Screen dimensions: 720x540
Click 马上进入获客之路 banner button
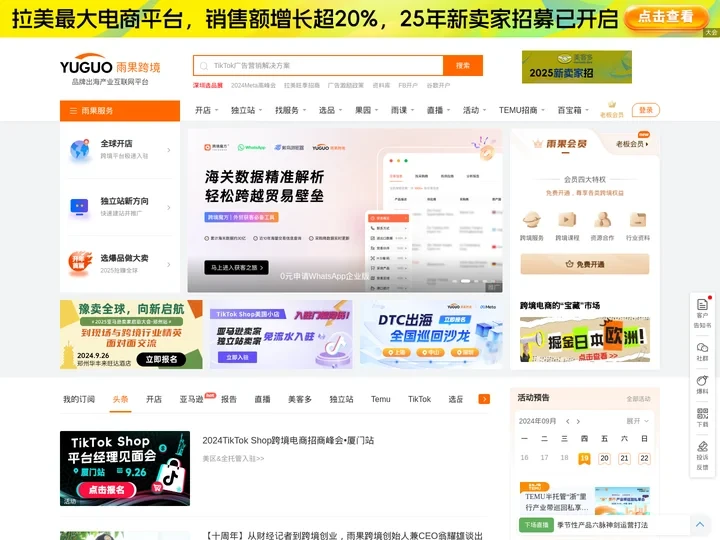coord(236,267)
